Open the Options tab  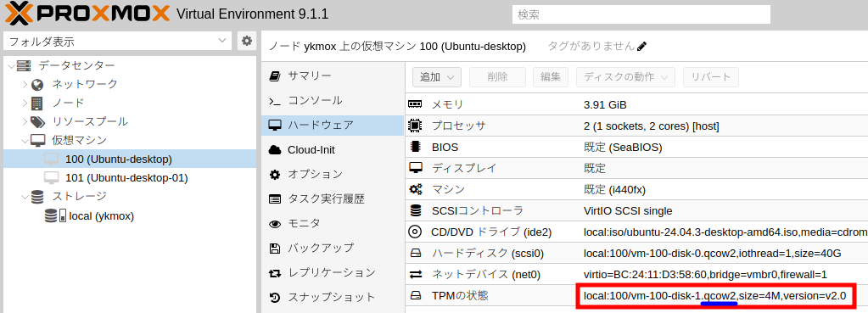click(333, 175)
